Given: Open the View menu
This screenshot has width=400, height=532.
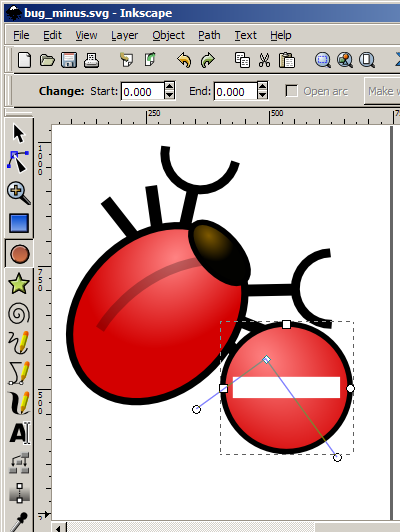Looking at the screenshot, I should click(86, 35).
